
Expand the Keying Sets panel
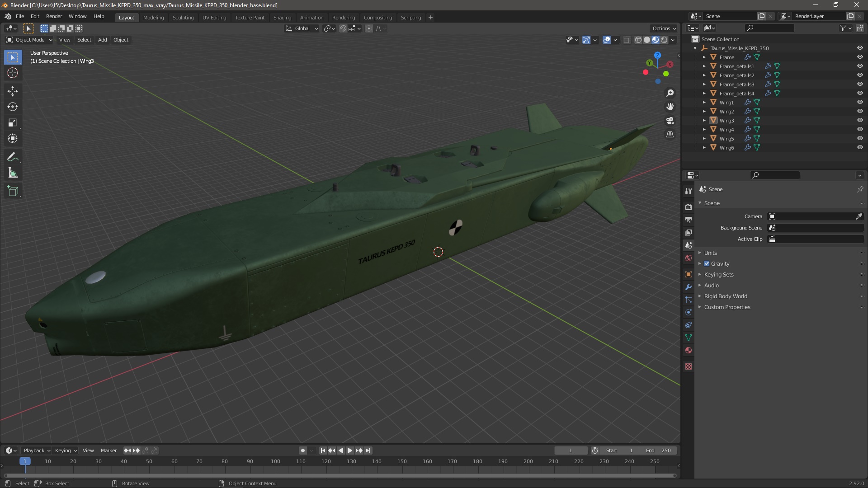(x=718, y=275)
